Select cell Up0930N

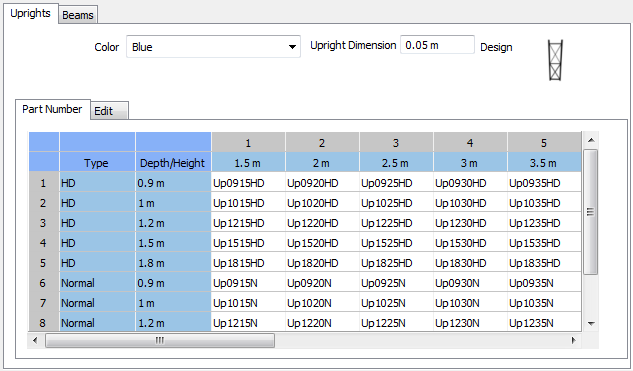point(470,282)
